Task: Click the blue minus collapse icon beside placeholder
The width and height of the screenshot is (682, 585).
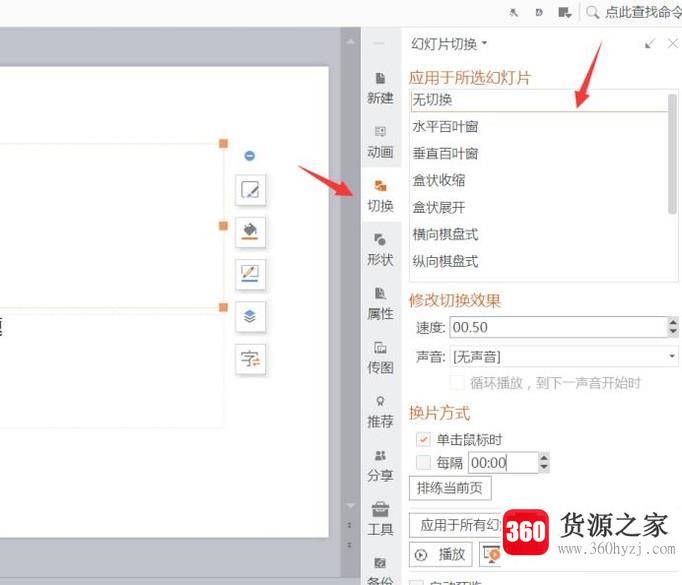Action: (x=250, y=156)
